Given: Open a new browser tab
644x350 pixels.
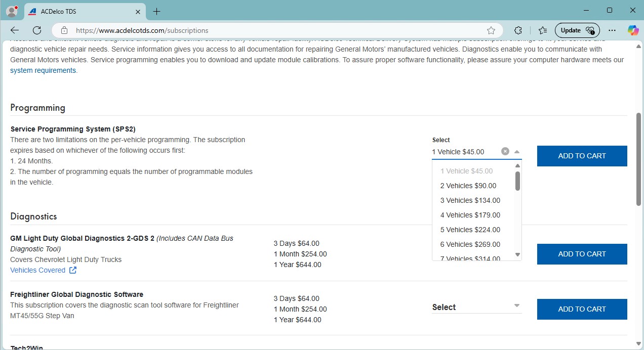Looking at the screenshot, I should tap(156, 11).
